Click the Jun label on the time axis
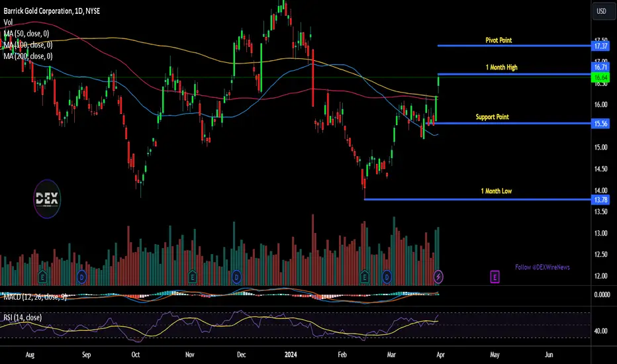617x364 pixels. click(x=549, y=355)
